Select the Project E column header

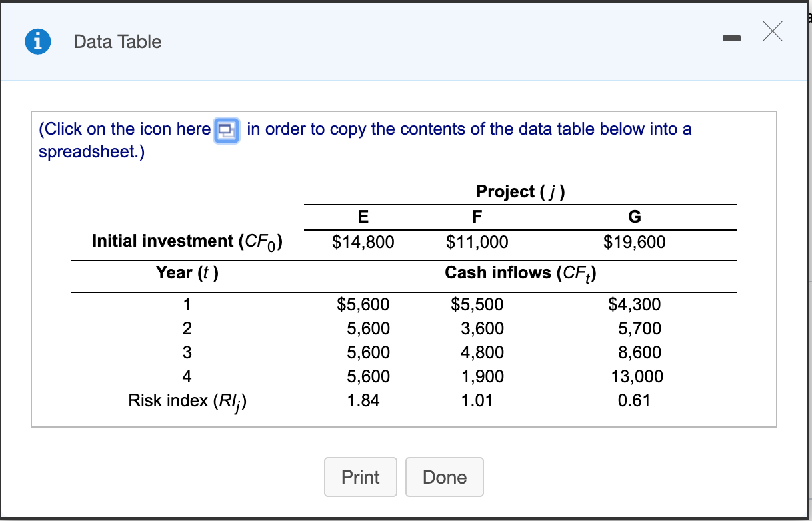coord(363,217)
